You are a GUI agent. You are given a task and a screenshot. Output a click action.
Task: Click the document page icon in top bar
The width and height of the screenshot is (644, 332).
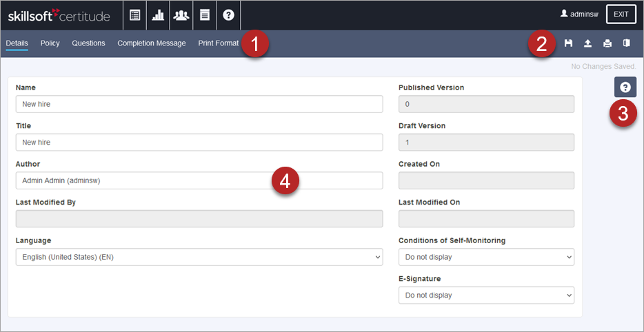pos(205,15)
